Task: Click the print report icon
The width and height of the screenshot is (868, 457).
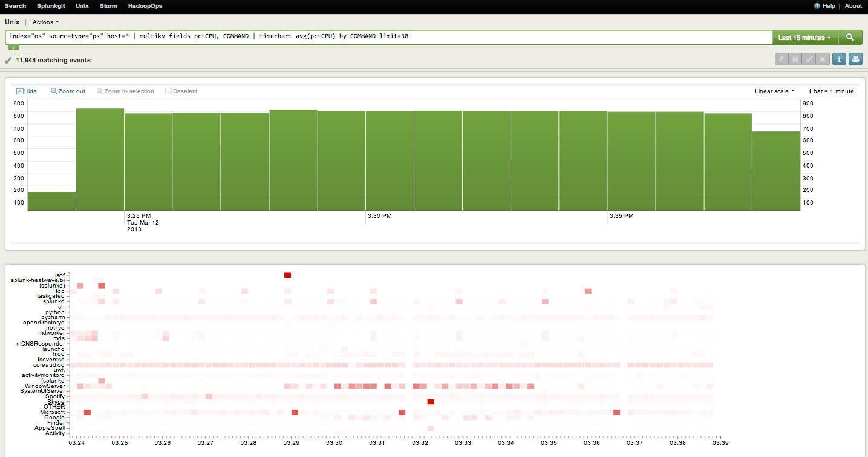Action: pyautogui.click(x=855, y=59)
